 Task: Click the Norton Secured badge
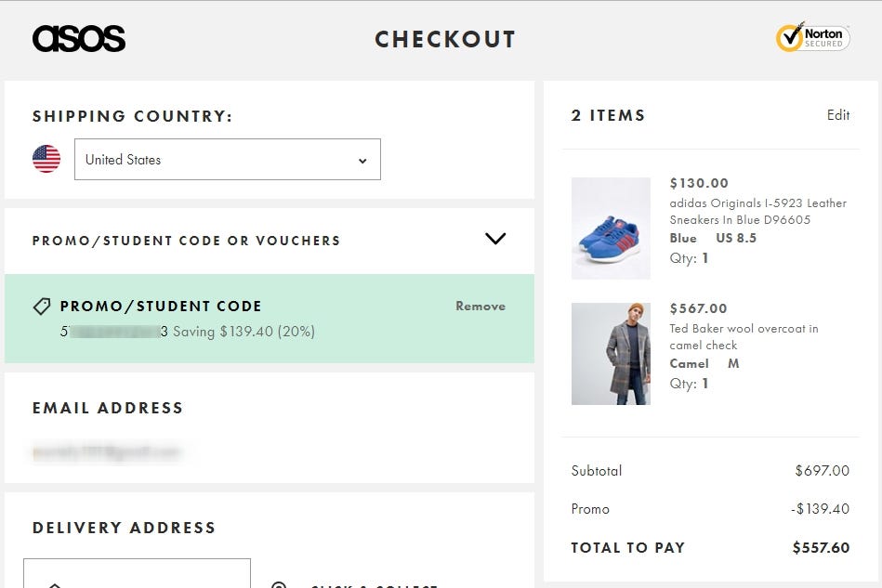(813, 38)
